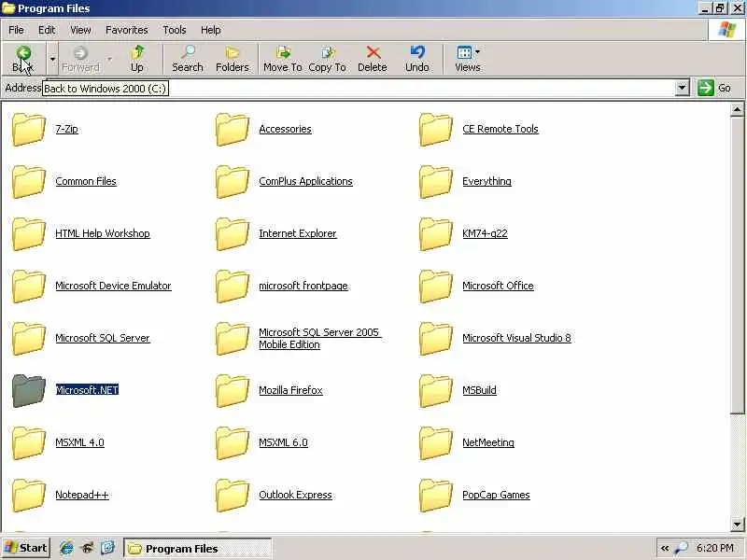The height and width of the screenshot is (560, 747).
Task: Open the Edit menu
Action: [x=47, y=30]
